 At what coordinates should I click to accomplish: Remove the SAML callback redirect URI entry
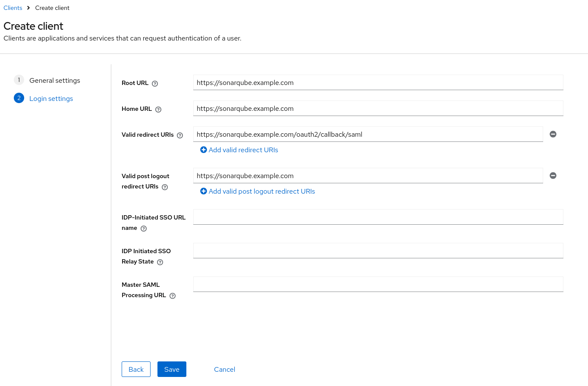(x=553, y=134)
